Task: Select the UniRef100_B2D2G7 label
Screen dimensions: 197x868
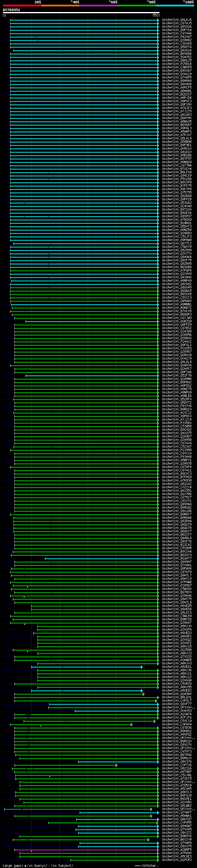Action: click(x=176, y=94)
